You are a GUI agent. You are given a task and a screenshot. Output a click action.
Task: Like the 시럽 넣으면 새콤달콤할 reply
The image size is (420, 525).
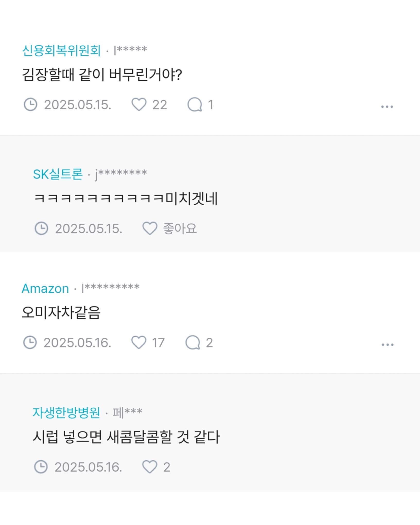click(150, 467)
